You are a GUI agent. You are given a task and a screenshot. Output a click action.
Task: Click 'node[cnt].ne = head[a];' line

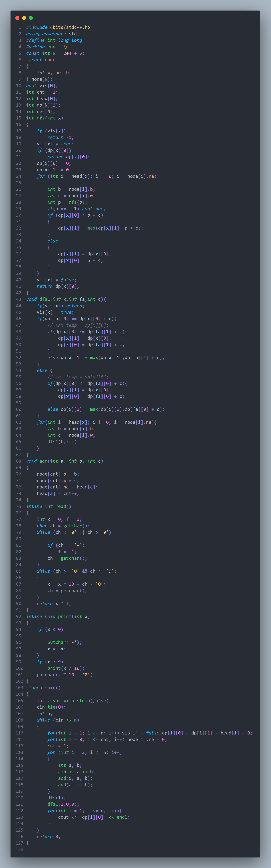[x=67, y=487]
